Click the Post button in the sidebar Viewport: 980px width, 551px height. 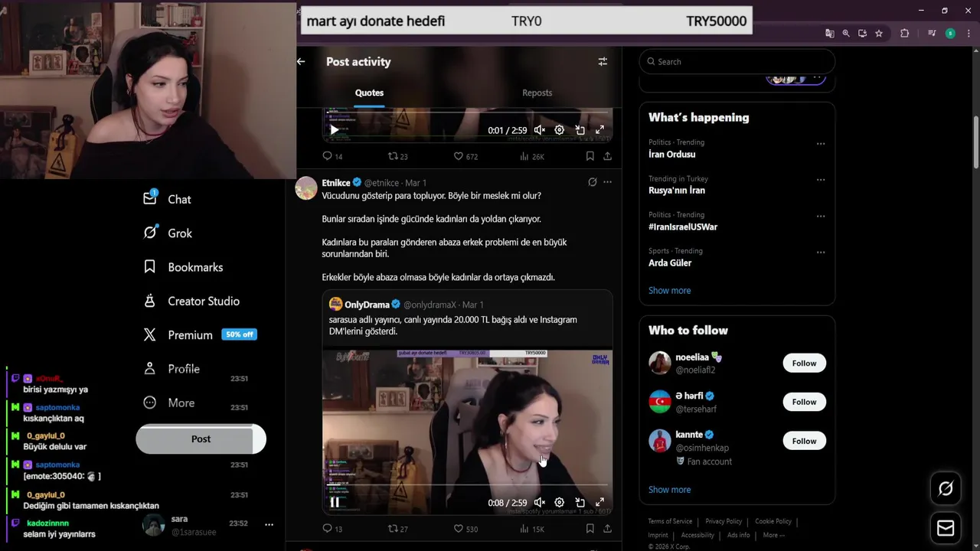(x=201, y=439)
